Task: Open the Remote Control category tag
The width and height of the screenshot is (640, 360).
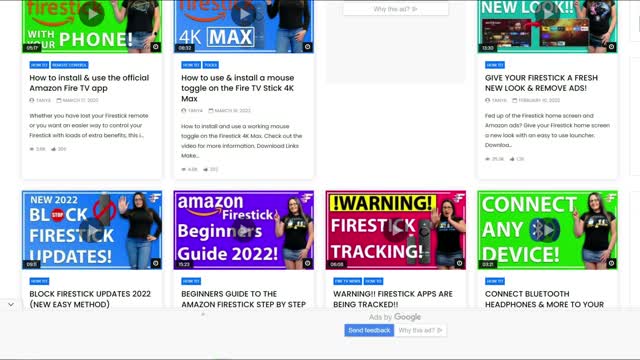Action: pyautogui.click(x=69, y=65)
